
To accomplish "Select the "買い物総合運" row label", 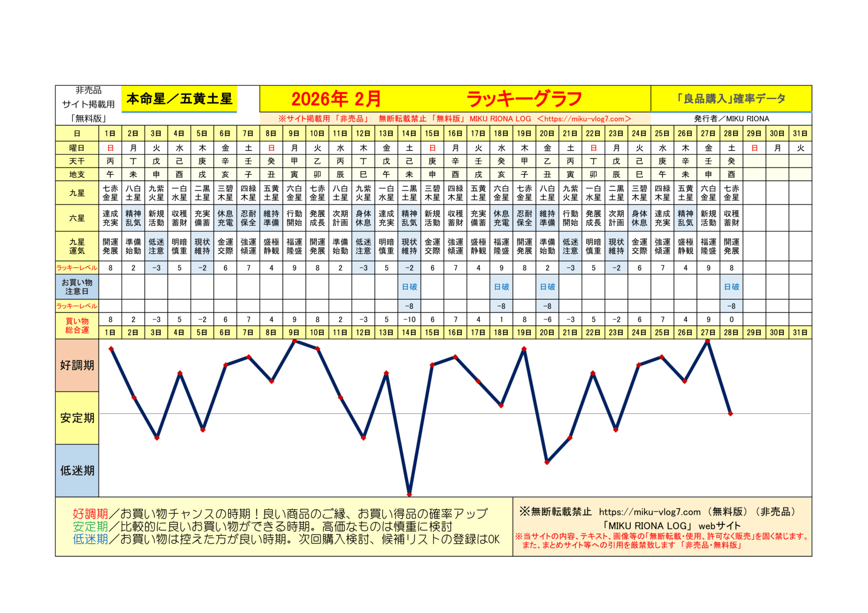I will 77,326.
